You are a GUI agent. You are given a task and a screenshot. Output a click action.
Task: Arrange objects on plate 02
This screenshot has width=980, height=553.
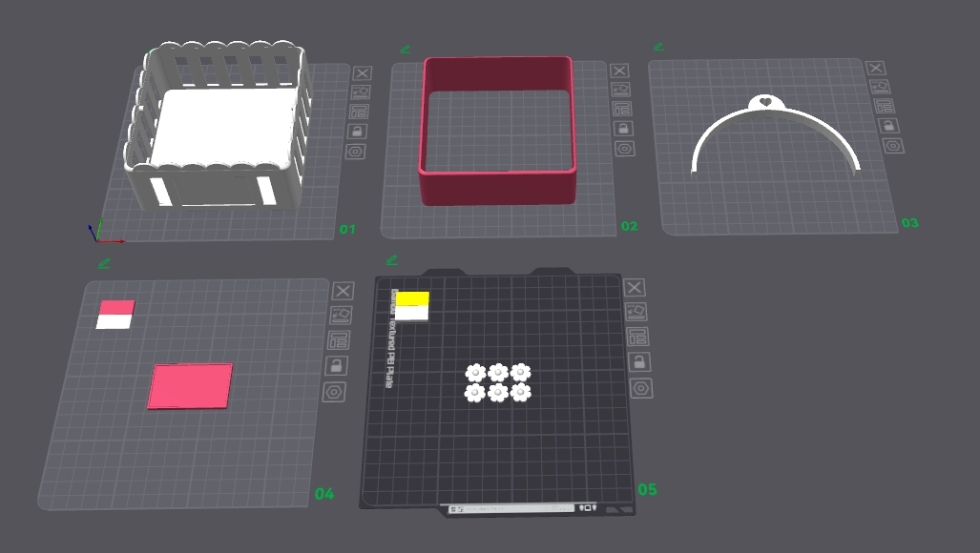(622, 109)
